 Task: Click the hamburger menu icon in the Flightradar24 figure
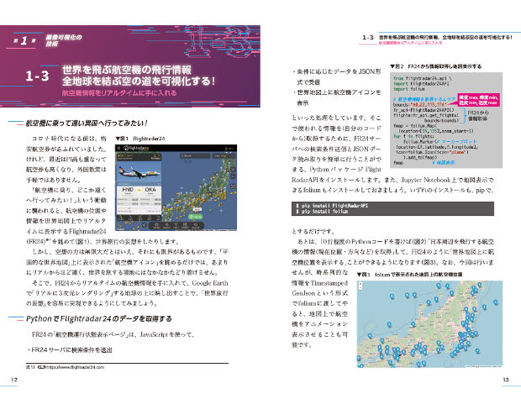click(118, 148)
